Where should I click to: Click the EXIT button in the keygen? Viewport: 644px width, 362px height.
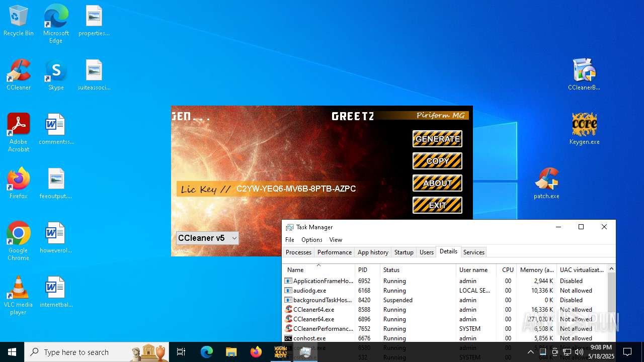point(437,205)
